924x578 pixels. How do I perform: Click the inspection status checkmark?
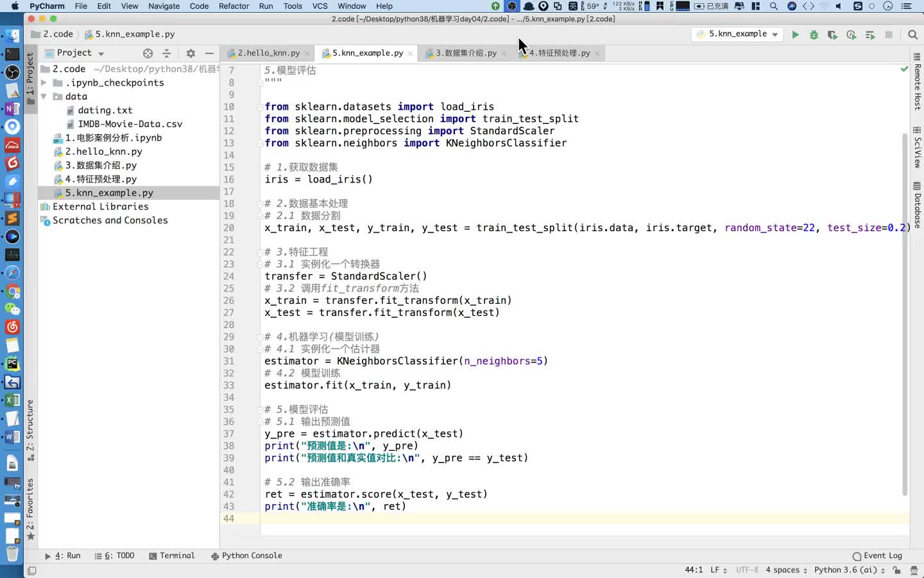pos(904,69)
